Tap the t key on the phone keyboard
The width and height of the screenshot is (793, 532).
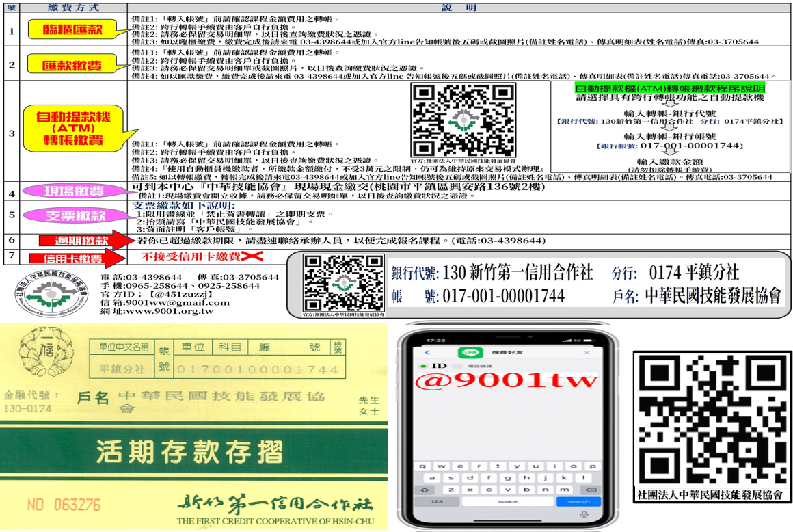point(498,466)
